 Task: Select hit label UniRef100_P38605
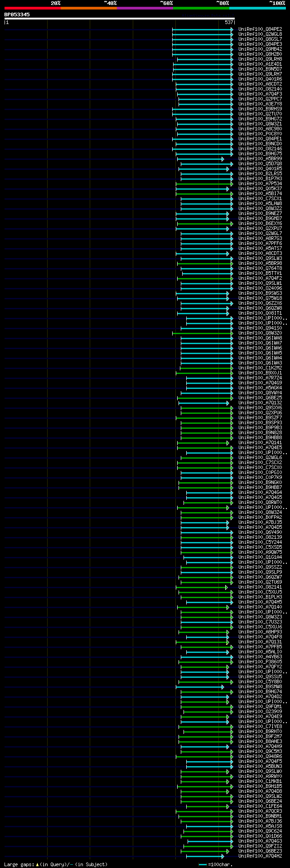click(260, 662)
